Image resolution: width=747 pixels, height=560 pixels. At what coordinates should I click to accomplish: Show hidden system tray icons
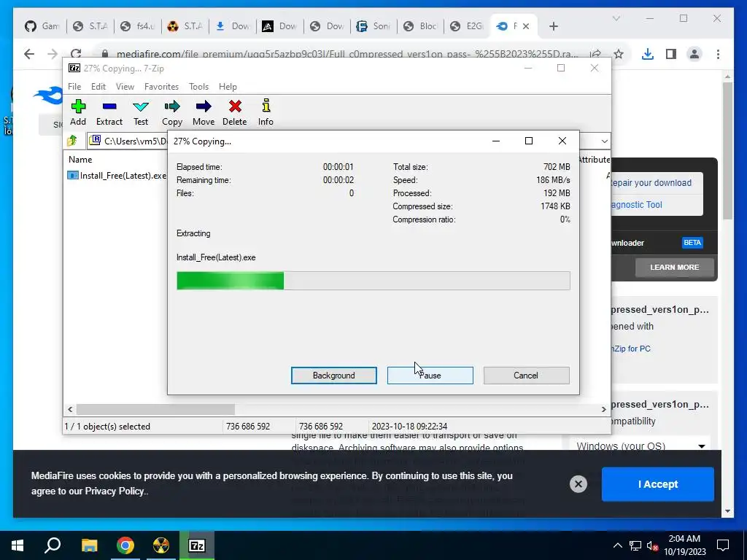pos(617,545)
